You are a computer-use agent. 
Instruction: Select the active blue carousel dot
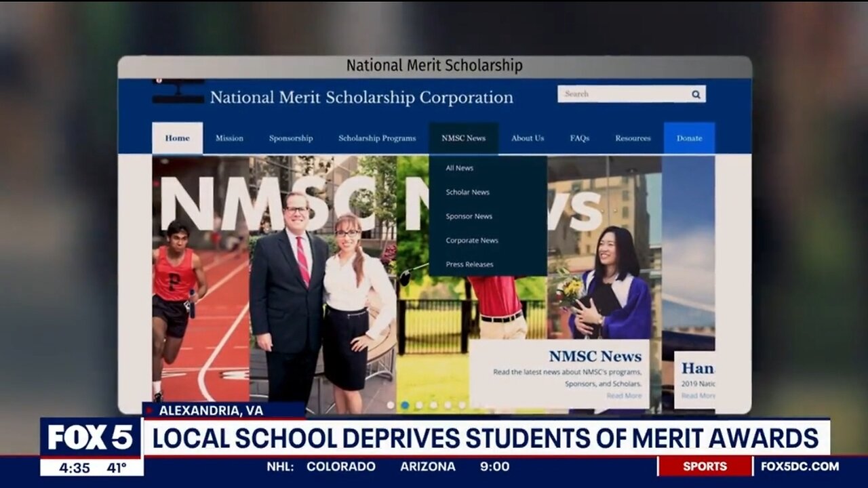click(x=405, y=405)
